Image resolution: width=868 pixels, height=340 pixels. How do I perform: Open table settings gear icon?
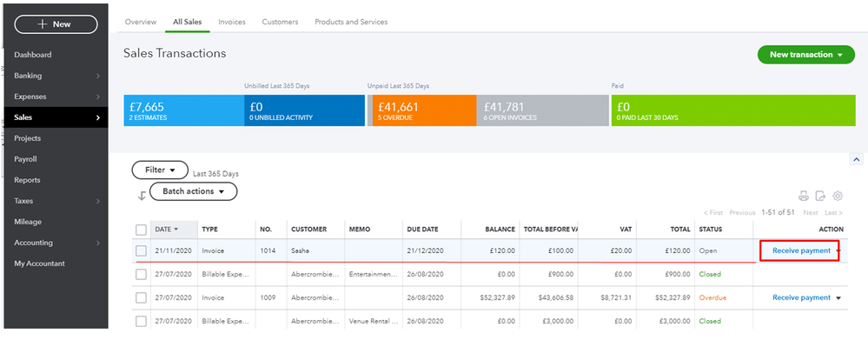838,196
